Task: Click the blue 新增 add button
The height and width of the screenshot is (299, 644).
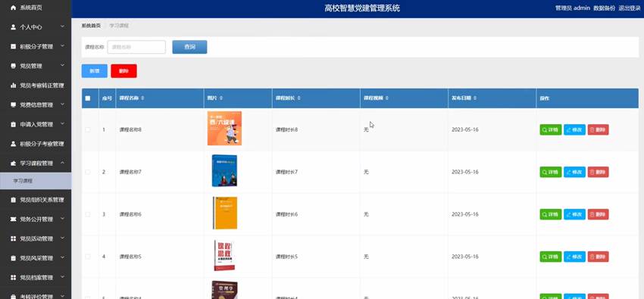Action: pos(95,71)
